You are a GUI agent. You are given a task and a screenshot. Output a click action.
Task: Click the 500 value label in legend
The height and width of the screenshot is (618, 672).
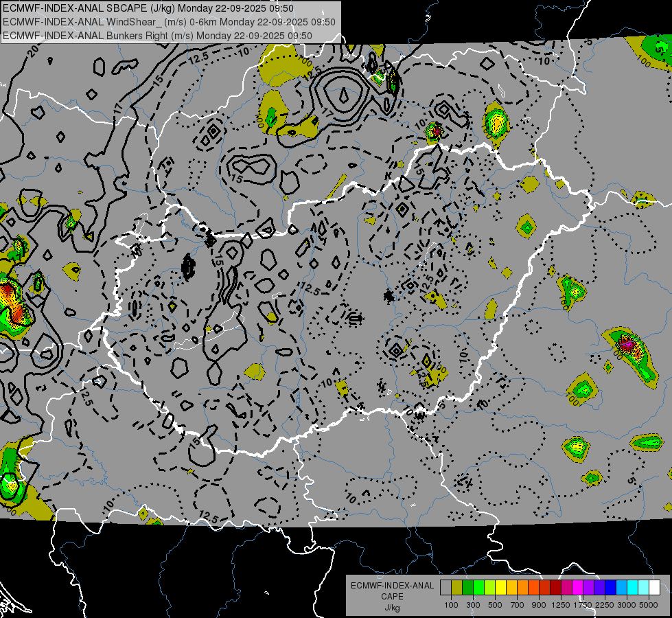click(x=495, y=604)
